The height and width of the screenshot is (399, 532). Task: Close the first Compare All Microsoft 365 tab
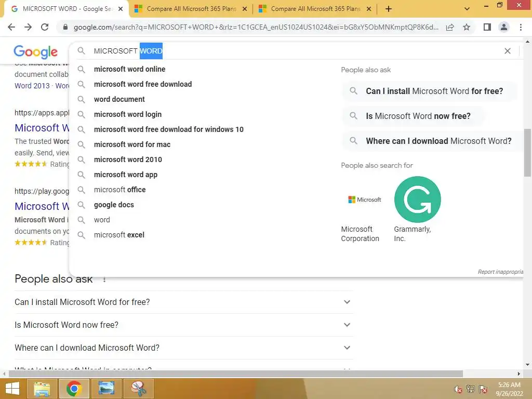pyautogui.click(x=245, y=9)
